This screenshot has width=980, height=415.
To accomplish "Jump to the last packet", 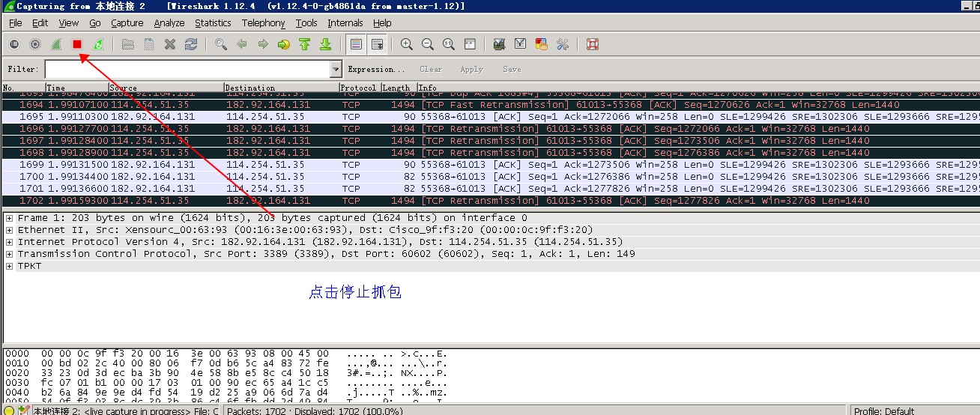I will pos(325,44).
